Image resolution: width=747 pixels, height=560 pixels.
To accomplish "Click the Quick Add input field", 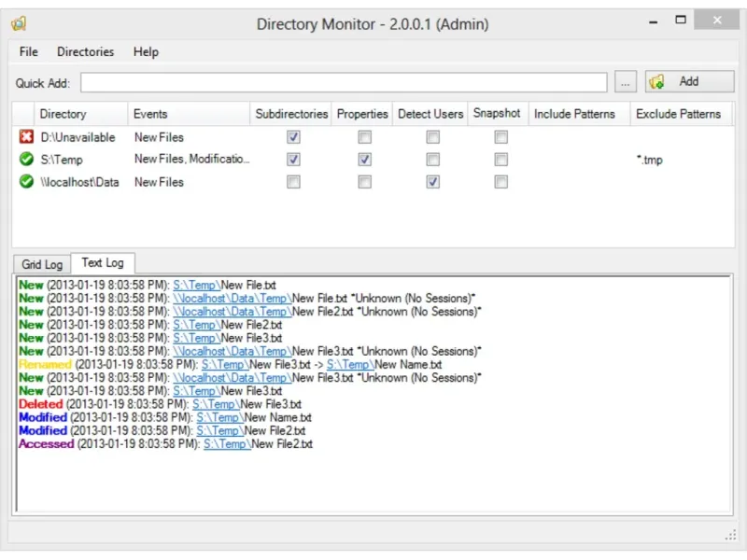I will coord(344,82).
